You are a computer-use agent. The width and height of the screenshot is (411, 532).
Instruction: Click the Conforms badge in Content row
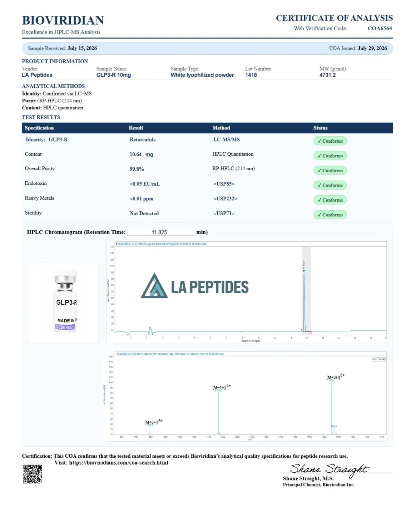(x=330, y=156)
